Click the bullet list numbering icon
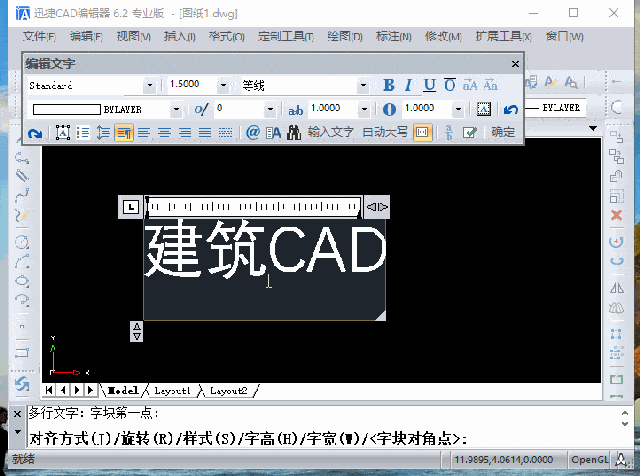The height and width of the screenshot is (476, 640). 83,132
